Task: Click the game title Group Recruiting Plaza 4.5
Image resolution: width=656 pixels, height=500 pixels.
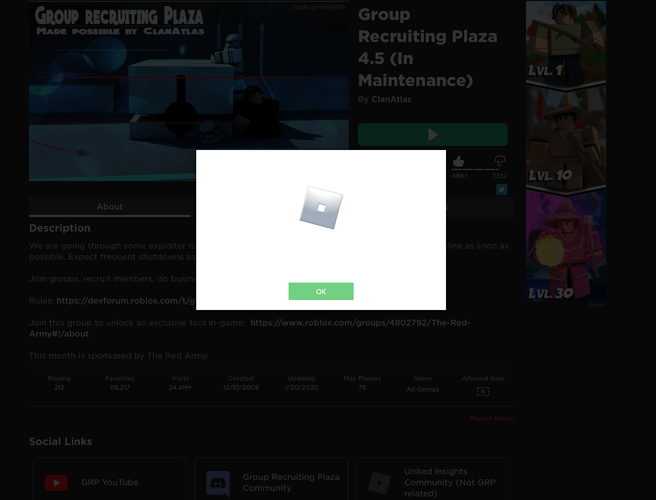Action: click(x=428, y=47)
